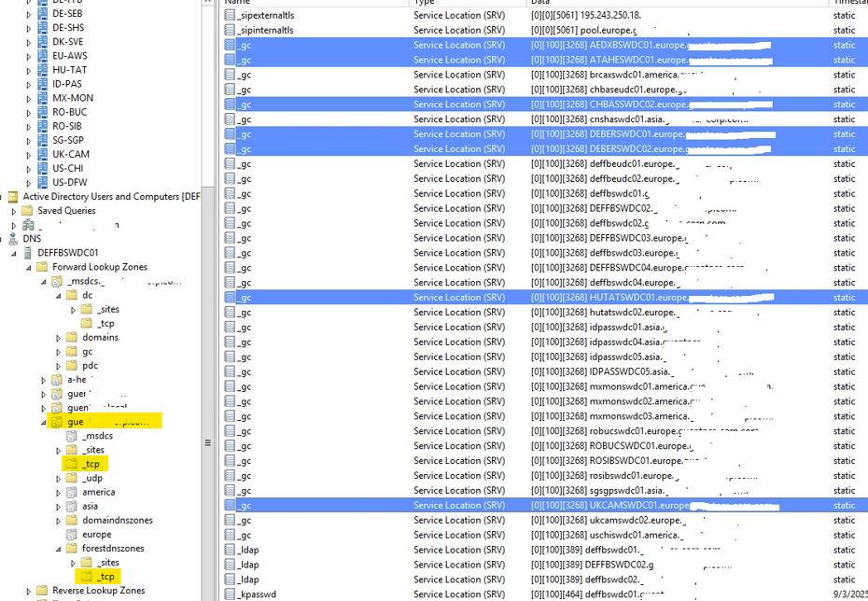The height and width of the screenshot is (601, 868).
Task: Click the _kpasswd record icon
Action: [230, 594]
